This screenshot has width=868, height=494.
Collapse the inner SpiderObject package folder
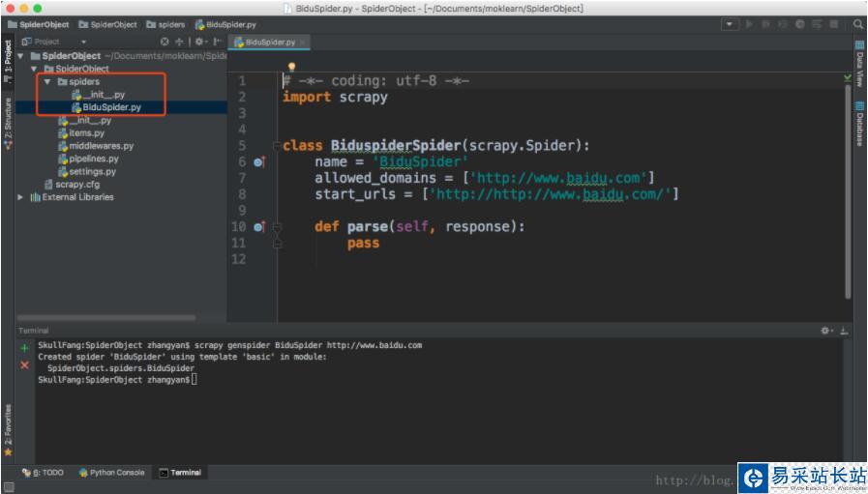pos(34,69)
